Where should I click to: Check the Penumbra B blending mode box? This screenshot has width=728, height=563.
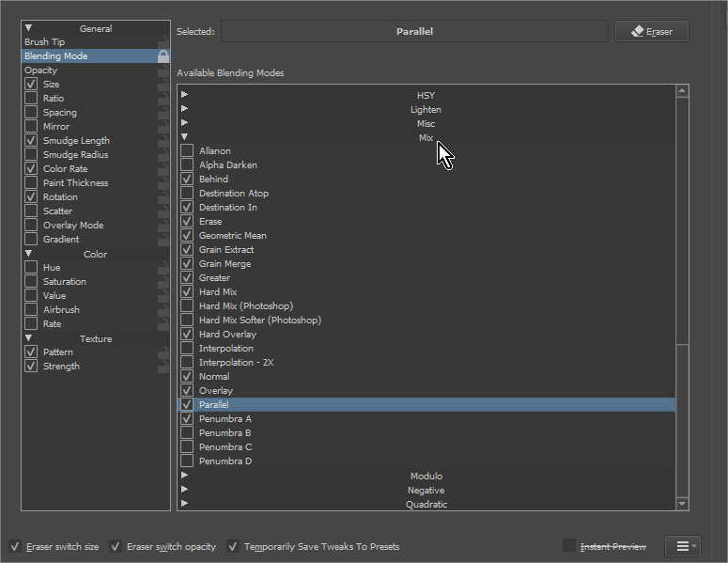(187, 432)
